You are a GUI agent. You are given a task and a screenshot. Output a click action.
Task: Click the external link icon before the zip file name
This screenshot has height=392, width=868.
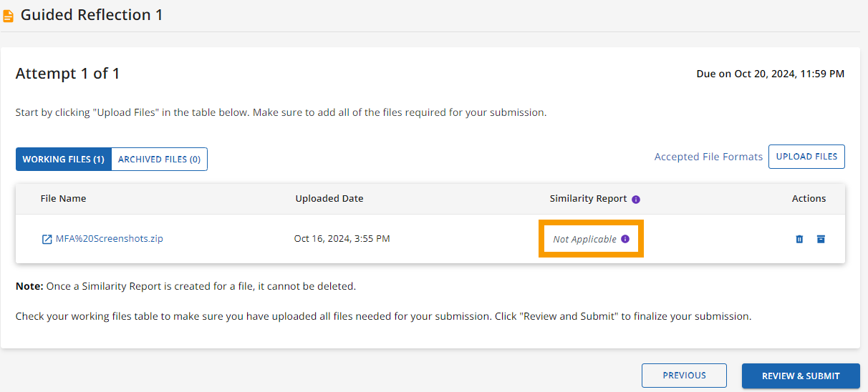pyautogui.click(x=47, y=239)
